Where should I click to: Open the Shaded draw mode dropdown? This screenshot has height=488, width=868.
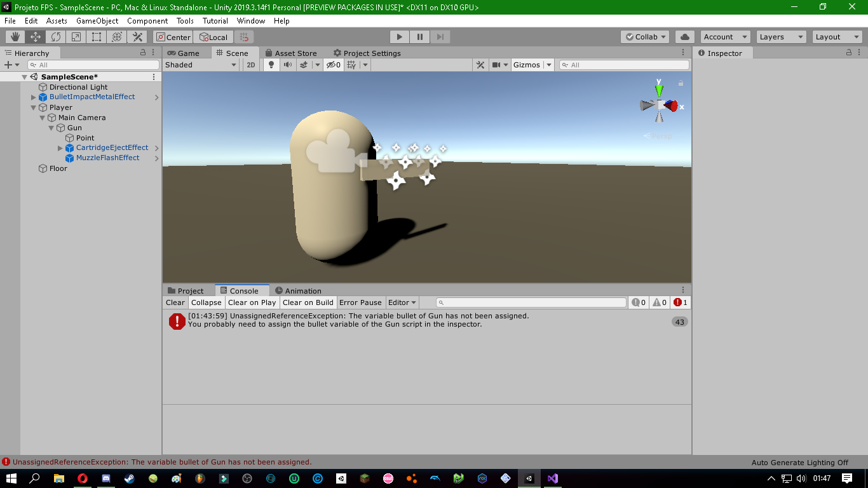200,64
